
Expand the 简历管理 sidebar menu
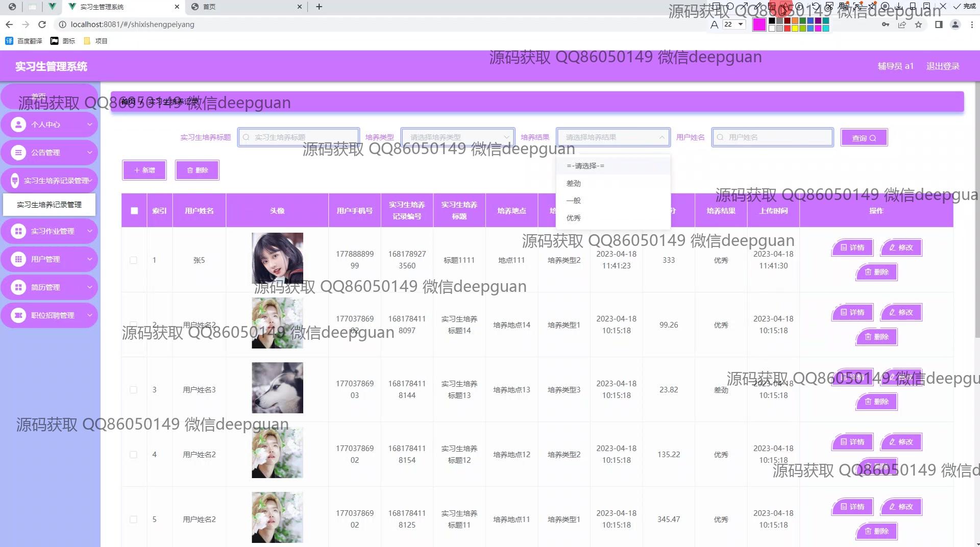pos(50,287)
